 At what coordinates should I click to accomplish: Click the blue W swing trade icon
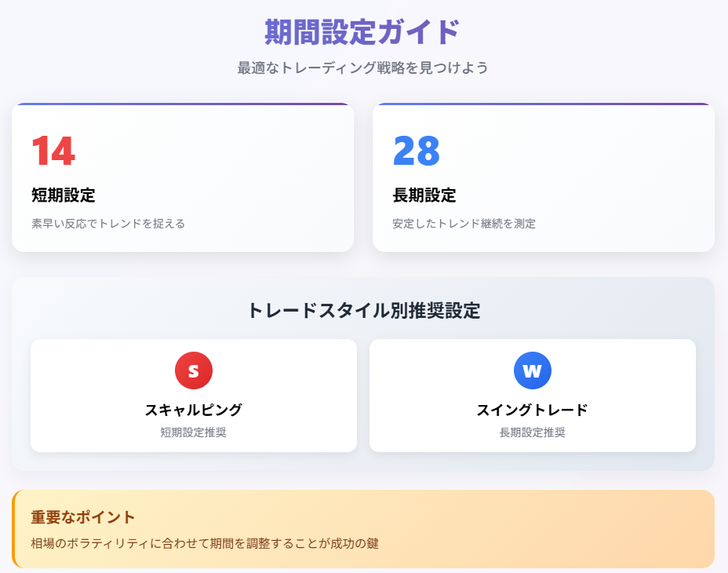tap(533, 370)
